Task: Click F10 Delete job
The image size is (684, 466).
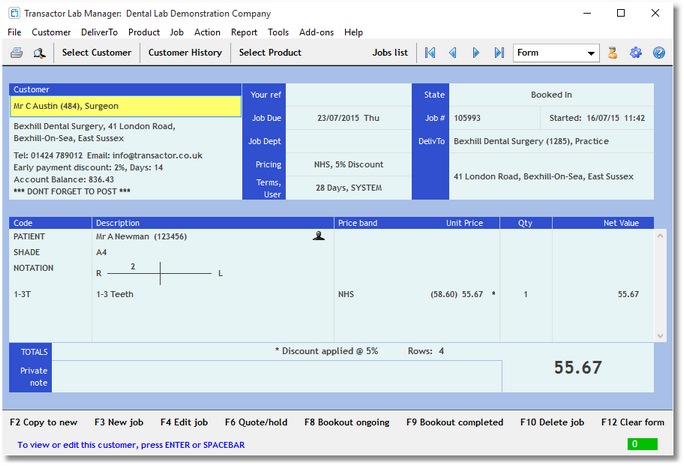Action: pyautogui.click(x=552, y=422)
